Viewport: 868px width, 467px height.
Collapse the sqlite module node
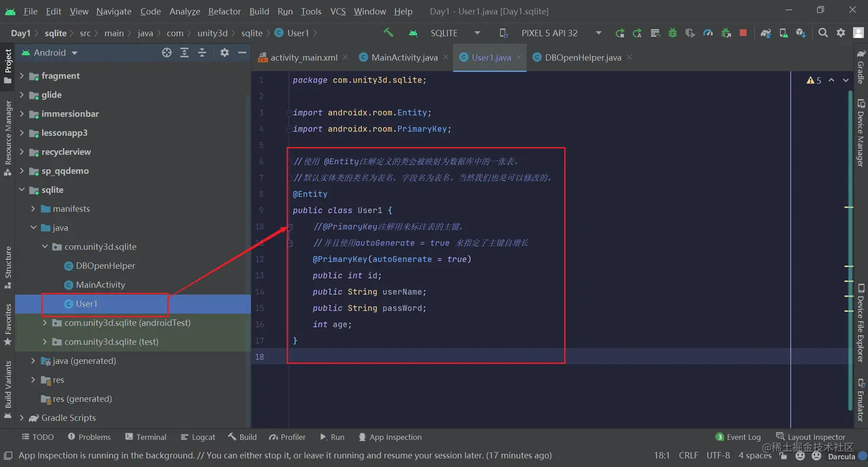[22, 190]
